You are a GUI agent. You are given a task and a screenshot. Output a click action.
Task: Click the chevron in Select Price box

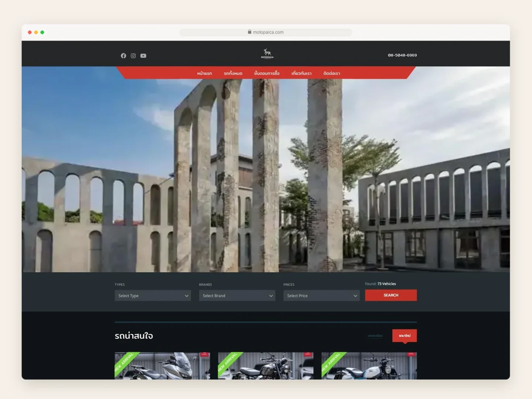355,296
